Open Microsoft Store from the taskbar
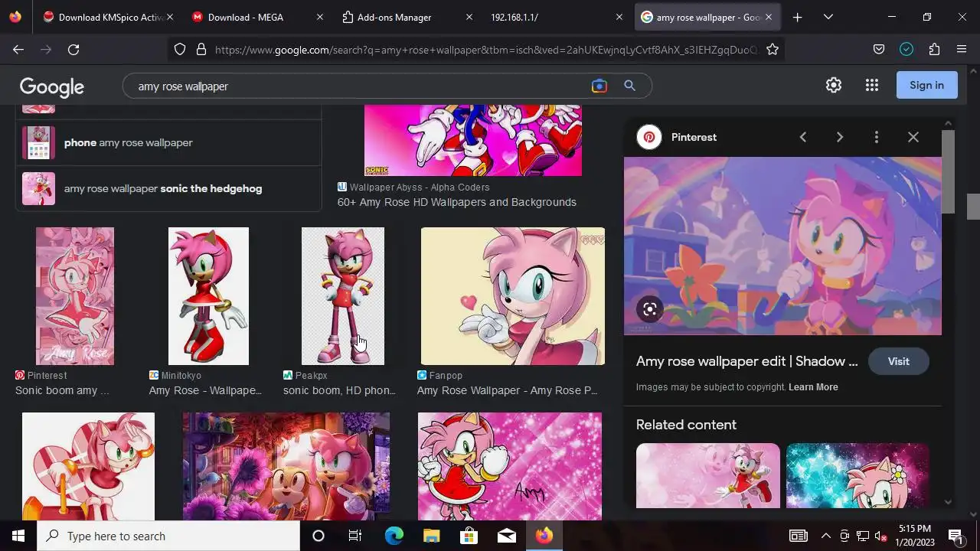The height and width of the screenshot is (551, 980). click(x=469, y=536)
